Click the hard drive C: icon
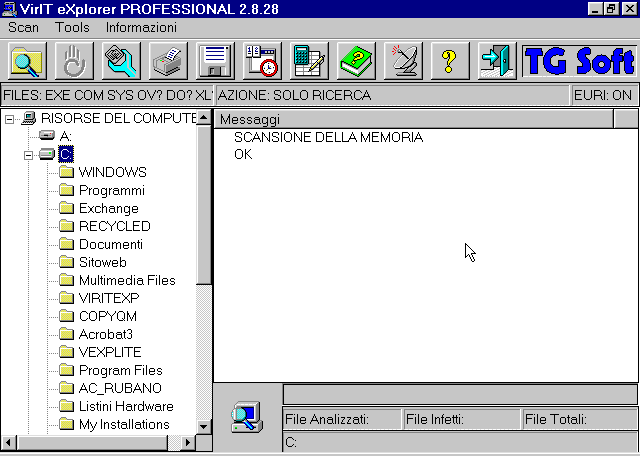 click(x=47, y=154)
